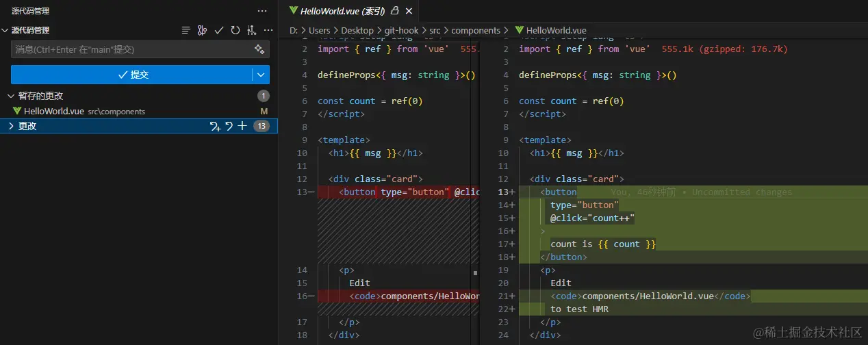
Task: Click added line 'to test HMR'
Action: (579, 309)
